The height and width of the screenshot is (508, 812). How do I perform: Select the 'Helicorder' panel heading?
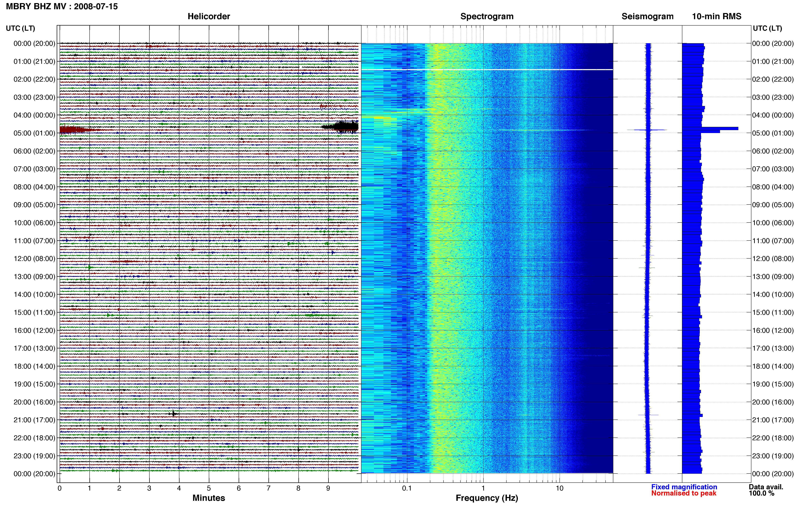click(209, 16)
